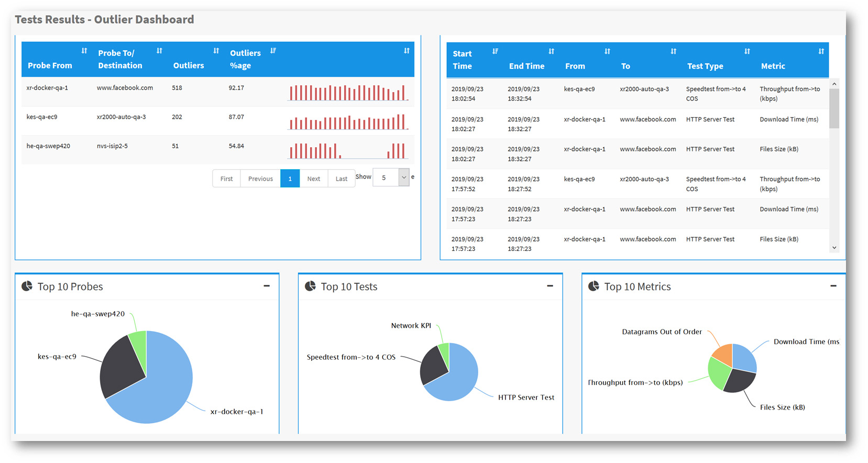
Task: Collapse the Top 10 Tests panel
Action: [550, 286]
